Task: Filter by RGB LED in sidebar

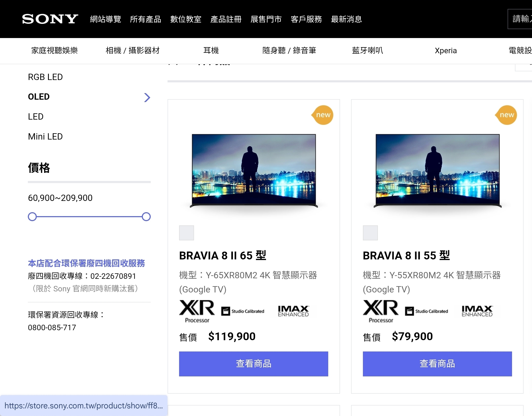Action: (45, 77)
